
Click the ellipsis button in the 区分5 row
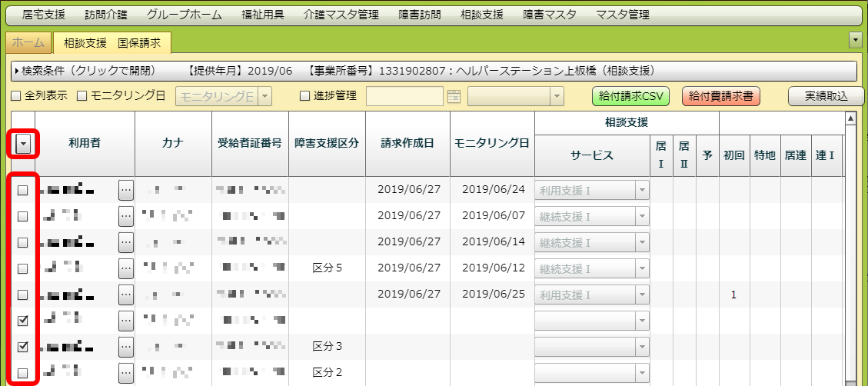pyautogui.click(x=126, y=268)
